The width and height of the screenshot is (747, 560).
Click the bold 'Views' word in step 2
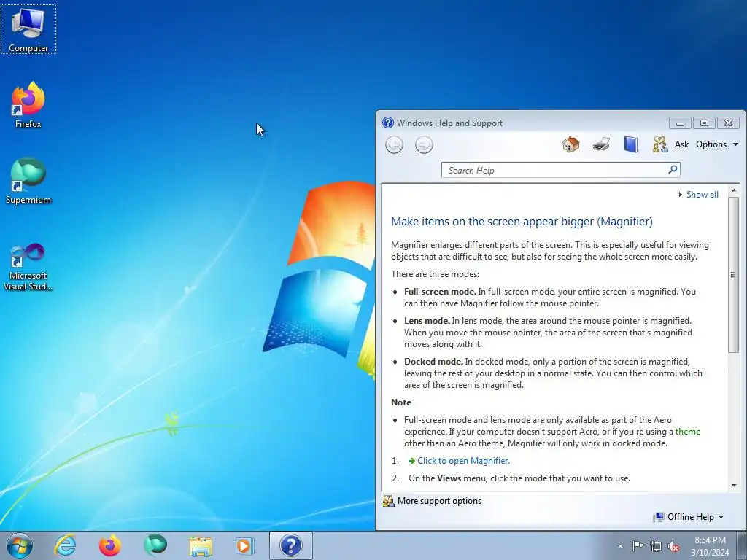point(449,478)
